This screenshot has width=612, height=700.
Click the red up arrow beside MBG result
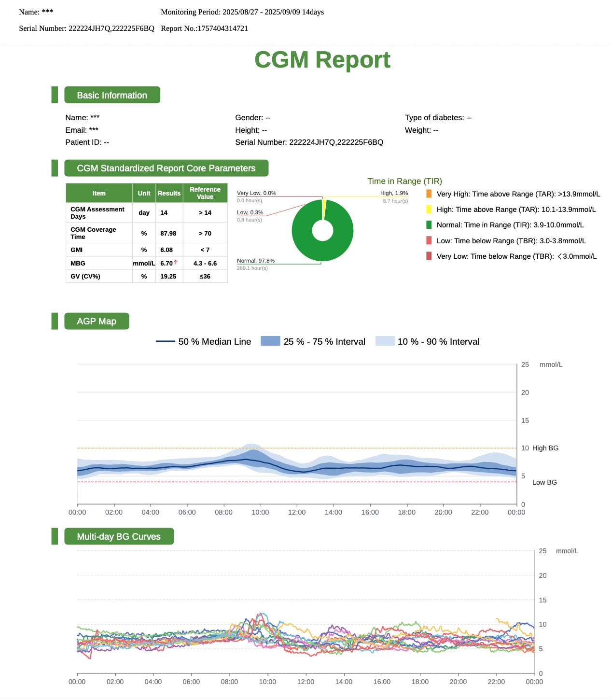[176, 263]
